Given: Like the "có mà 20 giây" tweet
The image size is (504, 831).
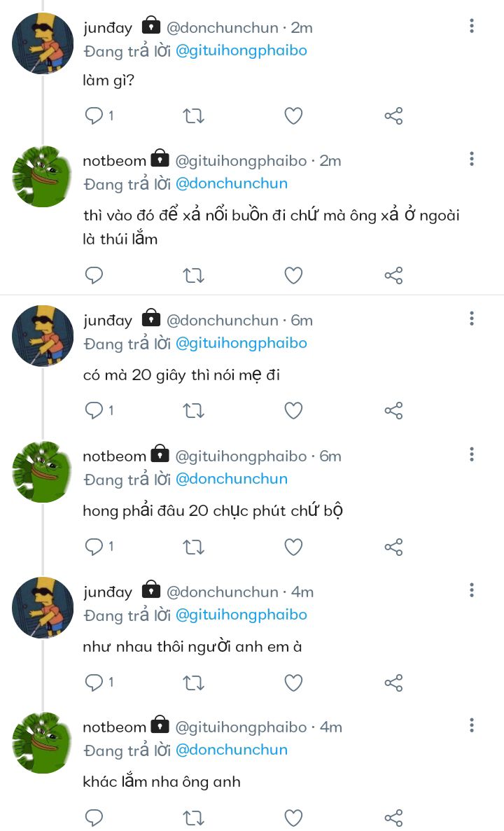Looking at the screenshot, I should [x=293, y=410].
